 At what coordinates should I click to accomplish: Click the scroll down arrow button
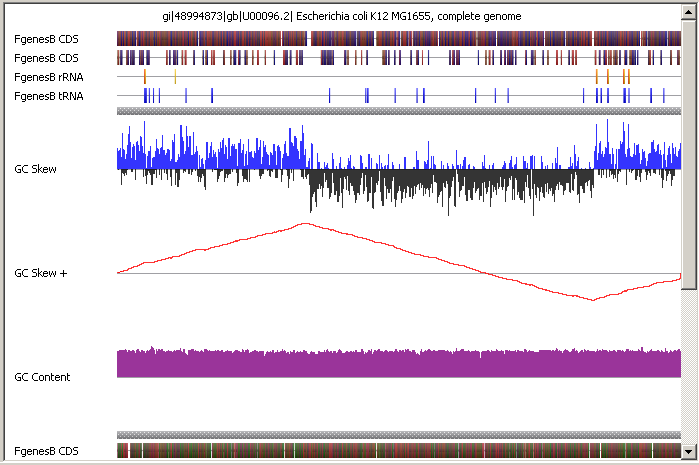click(688, 452)
